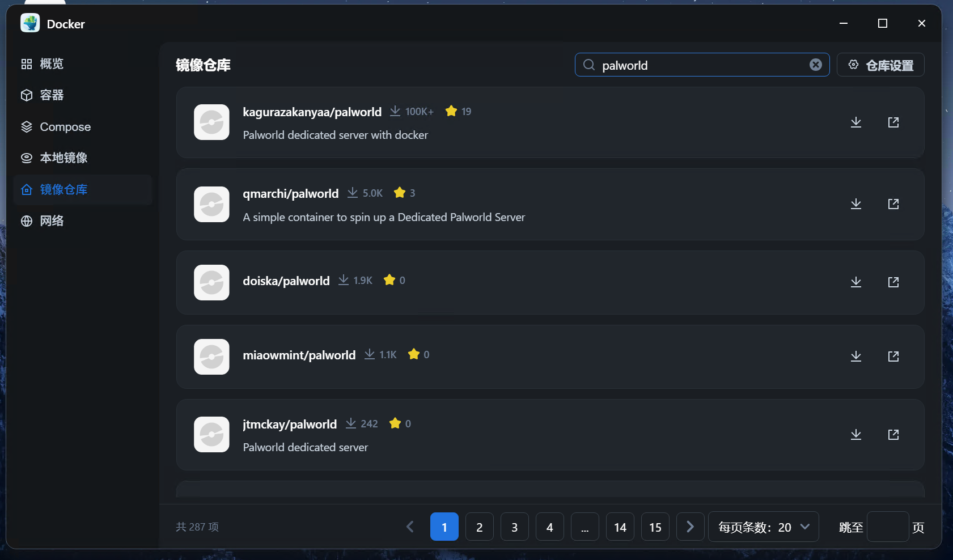
Task: Open miaowmint/palworld external link icon
Action: coord(893,357)
